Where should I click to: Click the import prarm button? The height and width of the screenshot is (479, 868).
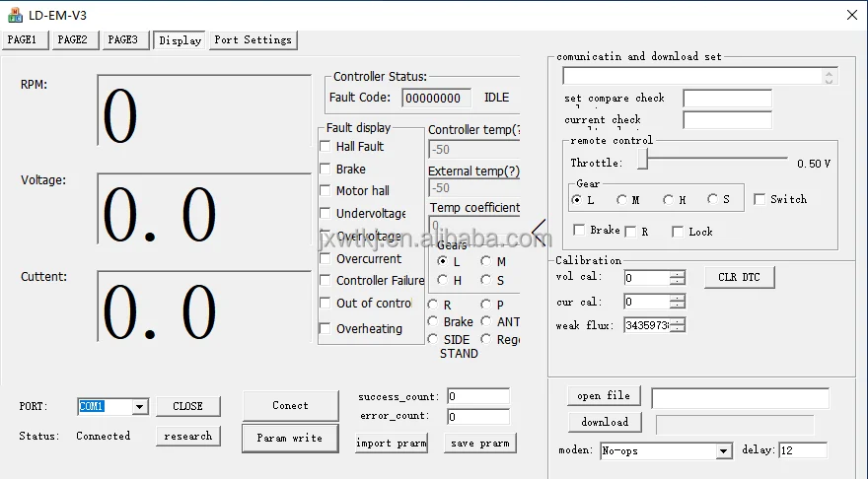(x=392, y=444)
